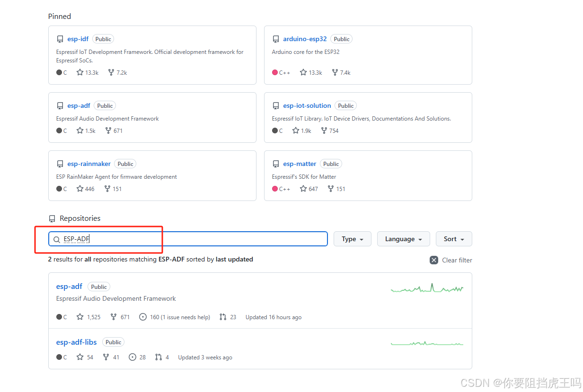
Task: Open the esp-matter repository link
Action: (x=300, y=164)
